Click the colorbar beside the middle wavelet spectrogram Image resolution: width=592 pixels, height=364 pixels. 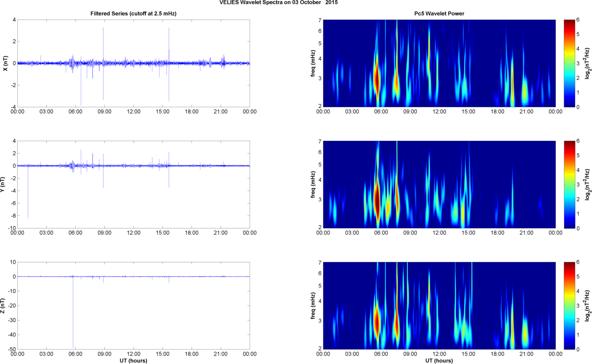point(569,184)
